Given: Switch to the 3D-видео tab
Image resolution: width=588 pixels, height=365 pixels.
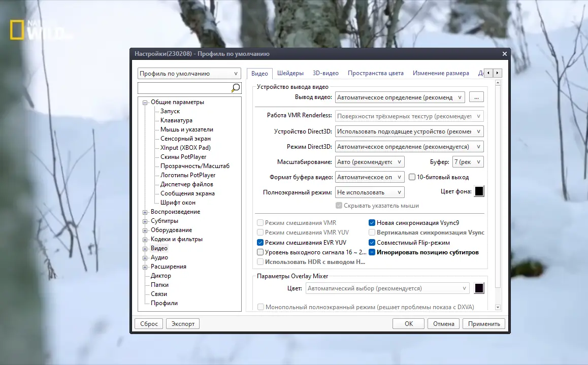Looking at the screenshot, I should pyautogui.click(x=325, y=73).
